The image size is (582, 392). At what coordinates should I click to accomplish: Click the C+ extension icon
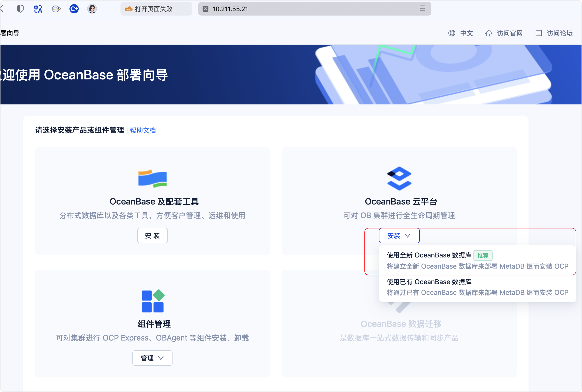point(74,9)
